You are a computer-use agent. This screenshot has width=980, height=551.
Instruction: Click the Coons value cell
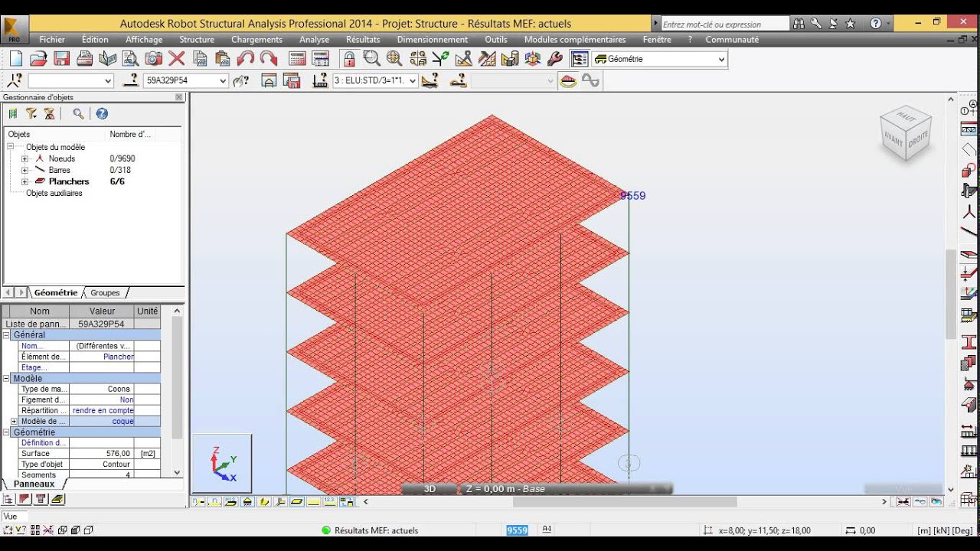tap(101, 389)
